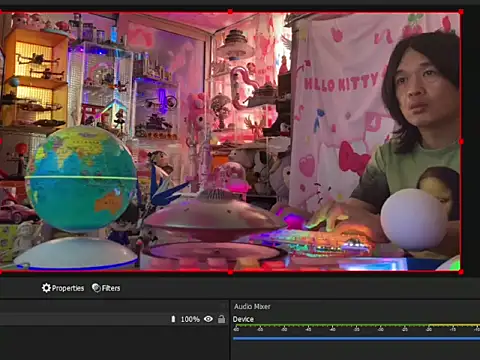
Task: Click the top-right red corner handle of the preview
Action: coord(461,12)
